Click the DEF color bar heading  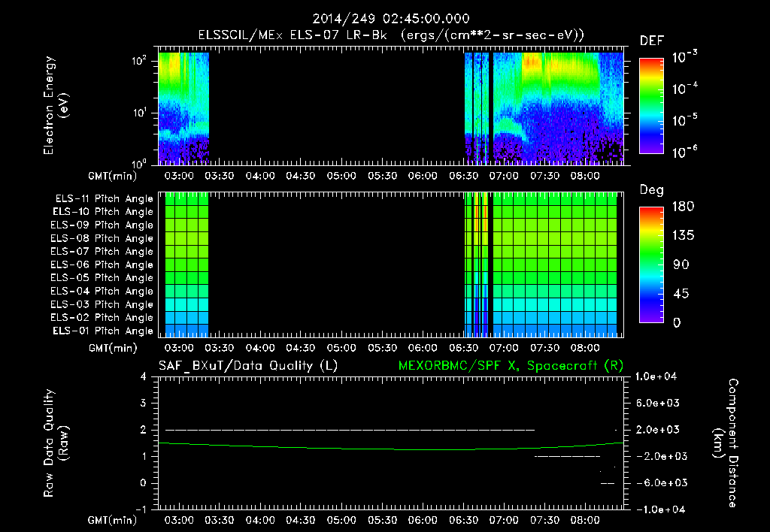(652, 41)
